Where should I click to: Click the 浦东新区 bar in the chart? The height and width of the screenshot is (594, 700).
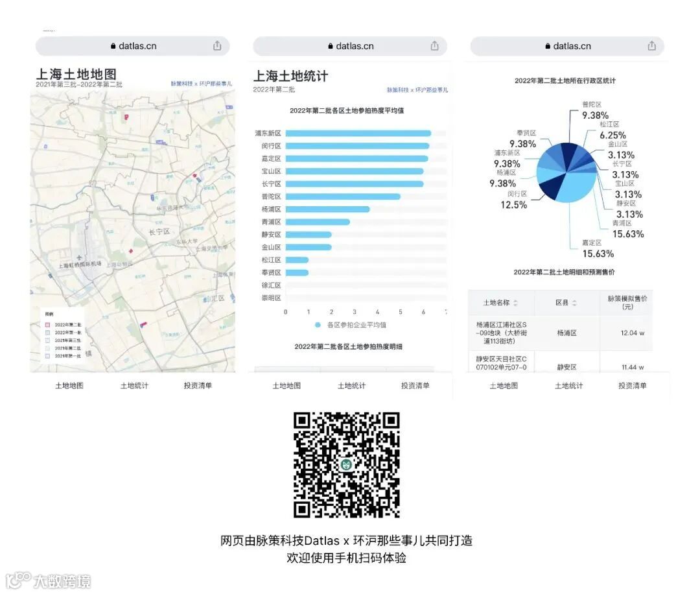[358, 133]
